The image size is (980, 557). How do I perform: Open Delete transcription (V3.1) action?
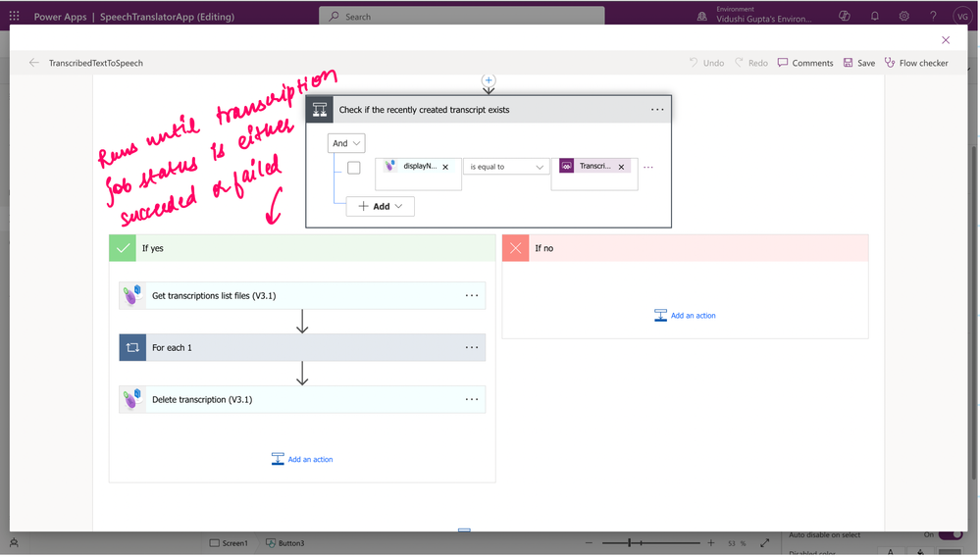[302, 399]
